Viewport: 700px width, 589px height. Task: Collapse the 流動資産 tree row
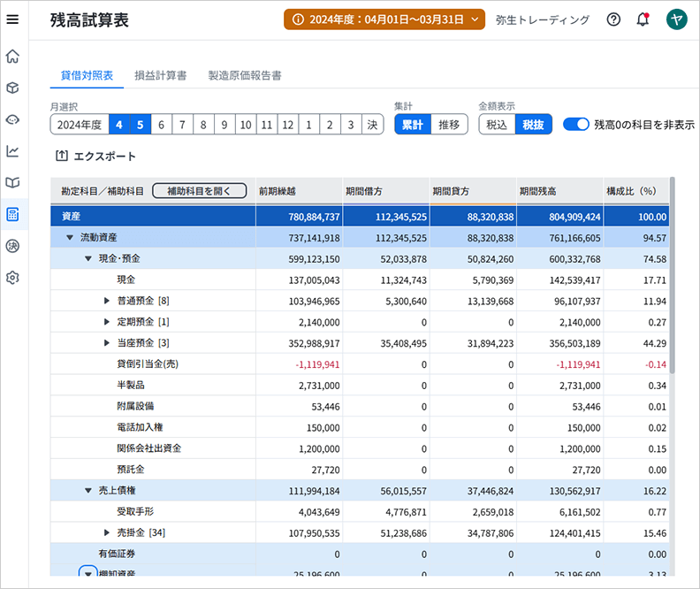point(70,238)
